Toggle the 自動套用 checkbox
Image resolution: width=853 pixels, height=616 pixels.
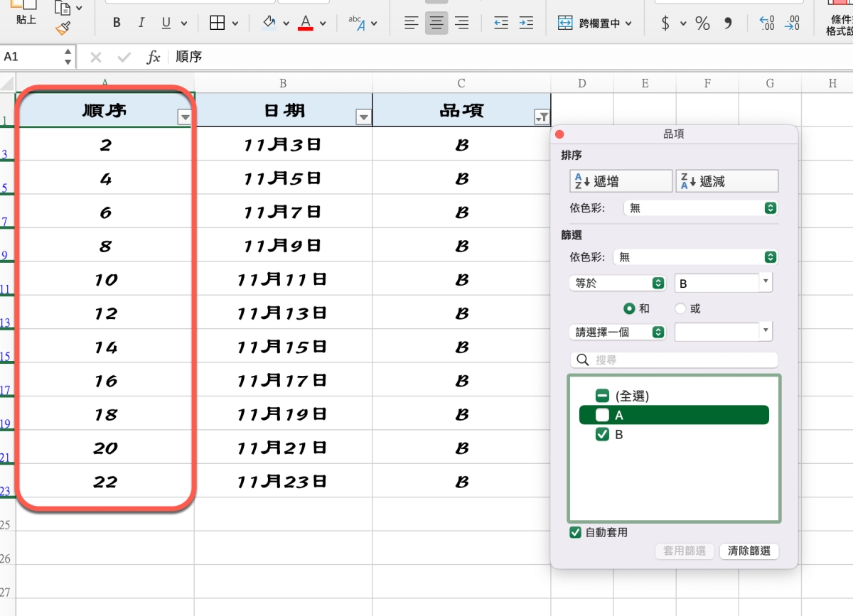click(576, 532)
